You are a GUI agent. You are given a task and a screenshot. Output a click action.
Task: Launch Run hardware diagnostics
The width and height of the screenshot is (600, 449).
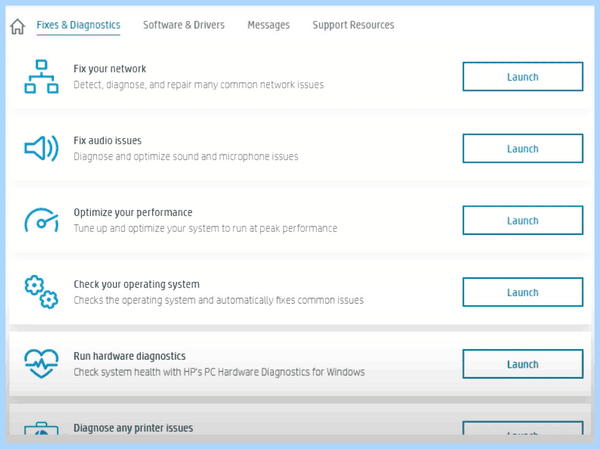click(523, 364)
